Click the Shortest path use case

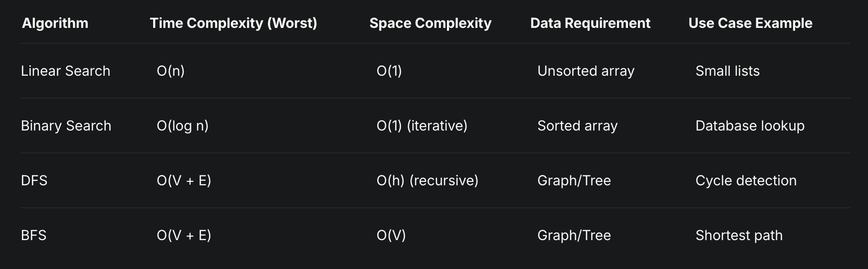click(739, 235)
